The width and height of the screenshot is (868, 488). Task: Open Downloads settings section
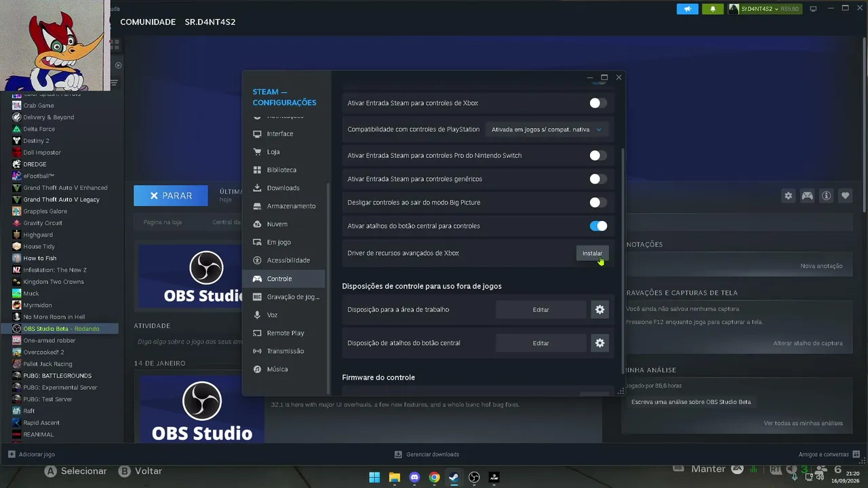(x=285, y=188)
